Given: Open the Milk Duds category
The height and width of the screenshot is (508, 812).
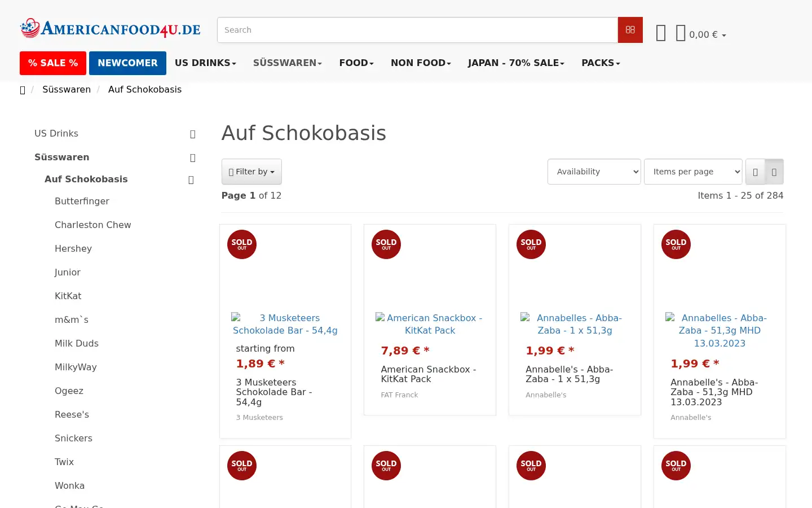Looking at the screenshot, I should (x=77, y=344).
